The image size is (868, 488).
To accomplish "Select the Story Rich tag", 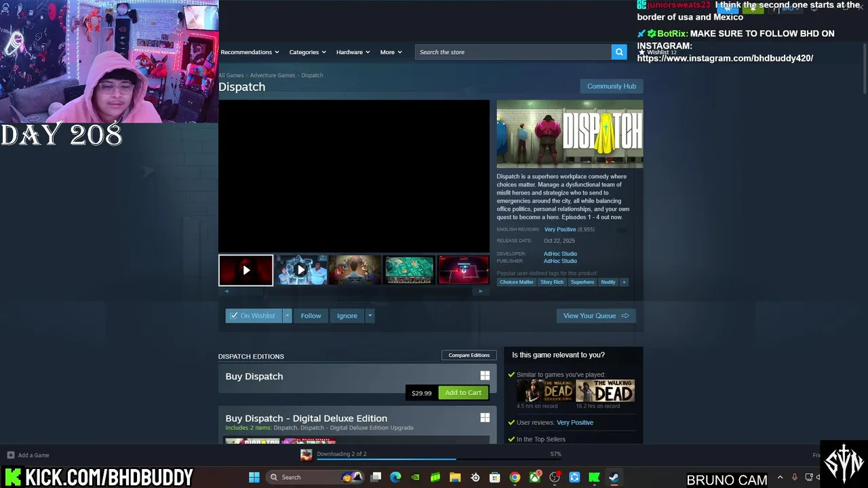I will 552,282.
